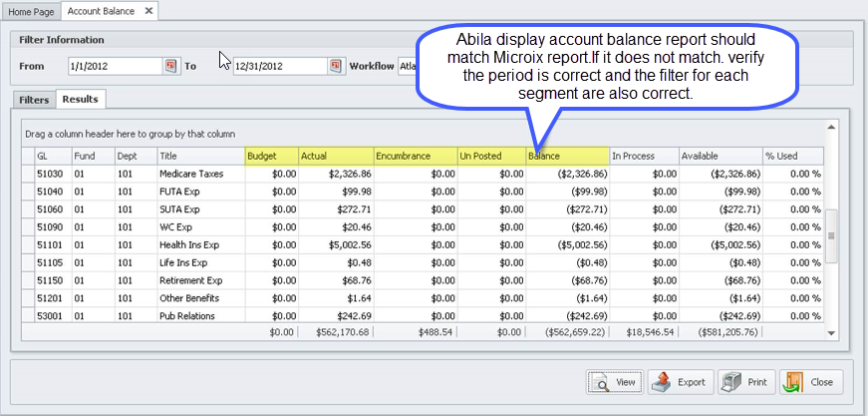Open the To date calendar picker

[336, 66]
